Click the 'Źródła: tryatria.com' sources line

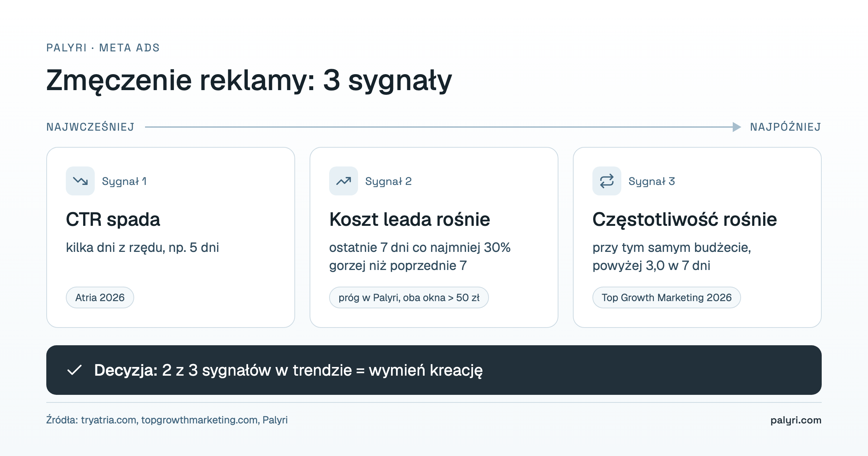tap(167, 420)
